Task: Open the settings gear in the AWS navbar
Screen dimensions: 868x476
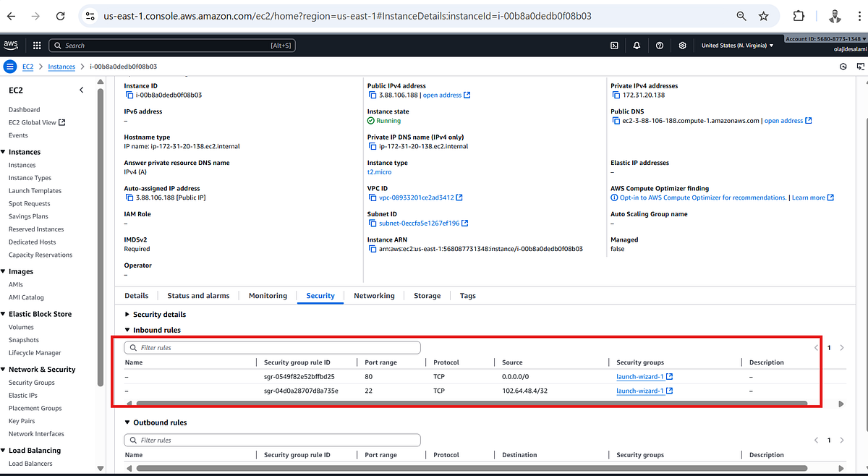Action: coord(682,45)
